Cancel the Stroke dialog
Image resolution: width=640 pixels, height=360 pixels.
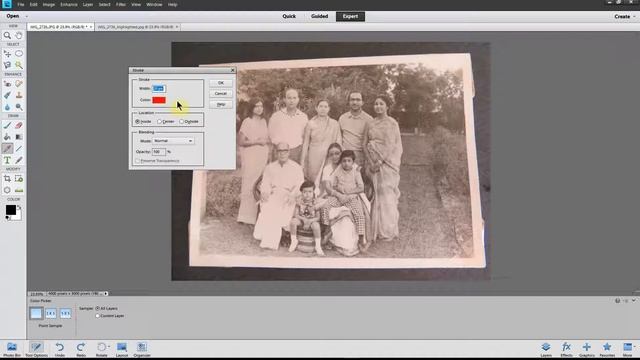(221, 93)
